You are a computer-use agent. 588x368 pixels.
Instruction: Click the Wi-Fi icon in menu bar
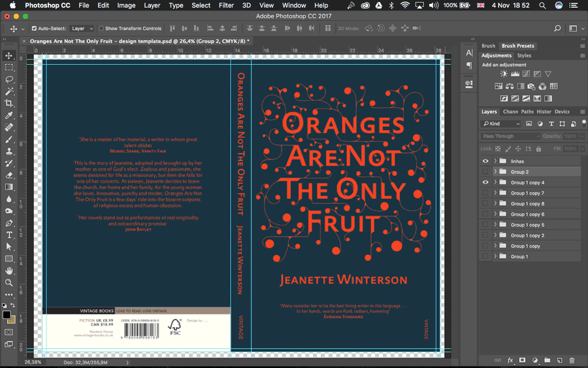(x=404, y=5)
